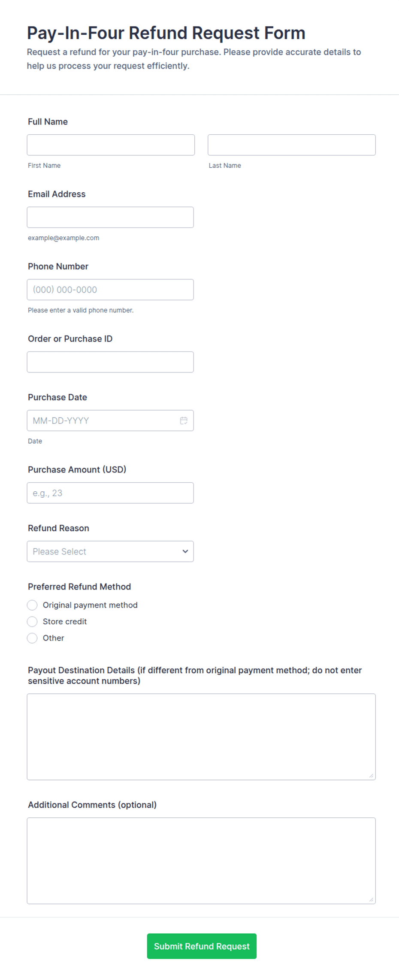Click the Order or Purchase ID field

click(110, 362)
